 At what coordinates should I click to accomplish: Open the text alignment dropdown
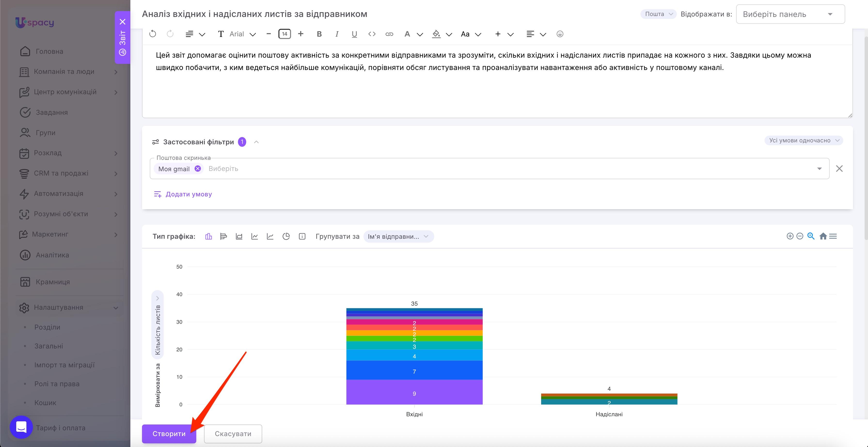tap(536, 34)
